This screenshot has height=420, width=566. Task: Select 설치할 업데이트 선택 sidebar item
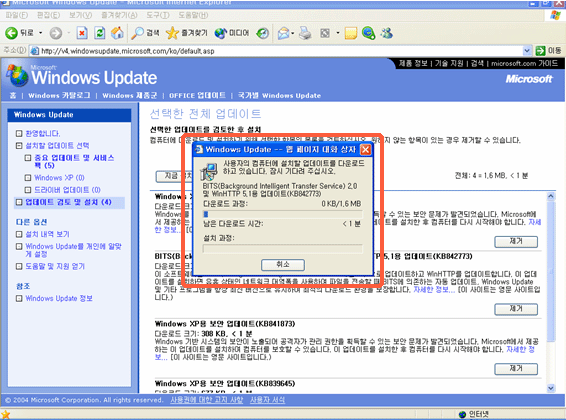click(x=57, y=146)
